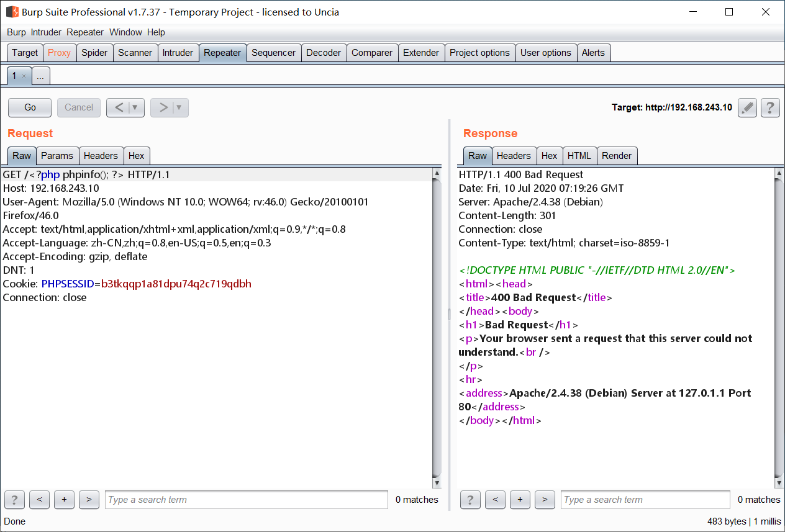The width and height of the screenshot is (785, 532).
Task: Select the request Raw tab
Action: pos(22,156)
